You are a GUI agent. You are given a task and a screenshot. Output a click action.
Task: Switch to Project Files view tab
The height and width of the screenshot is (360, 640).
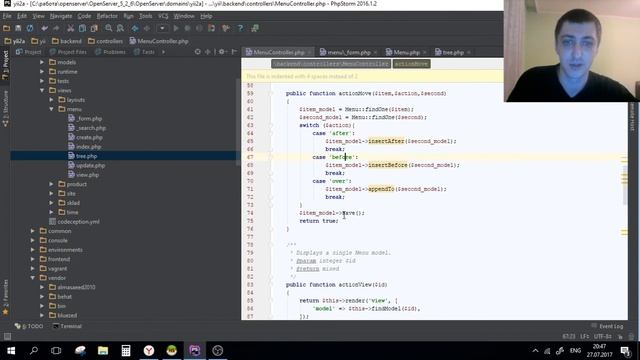point(68,52)
